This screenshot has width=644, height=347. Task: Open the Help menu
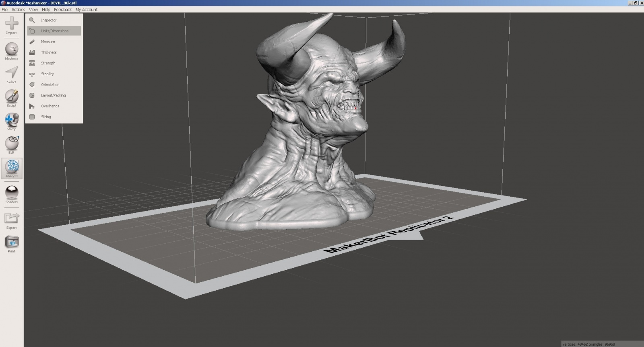click(46, 10)
